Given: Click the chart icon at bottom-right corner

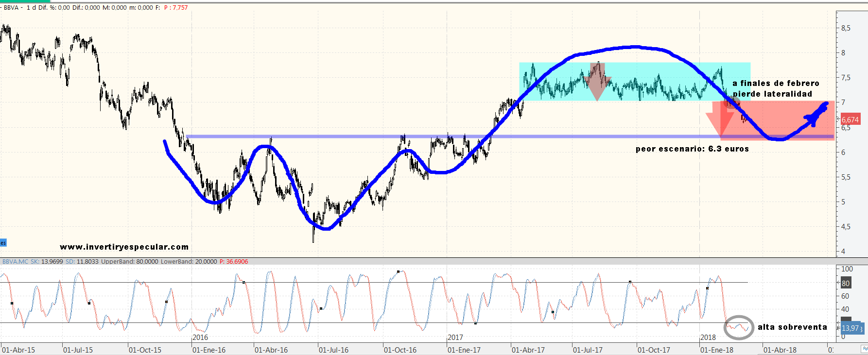Looking at the screenshot, I should point(864,349).
